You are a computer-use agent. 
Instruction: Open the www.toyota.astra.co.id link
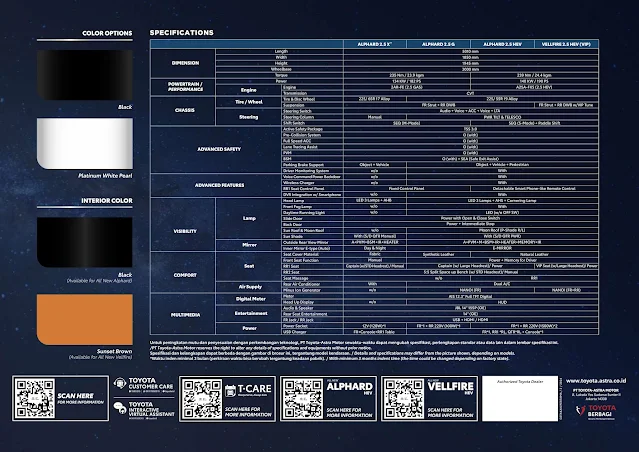pyautogui.click(x=595, y=381)
